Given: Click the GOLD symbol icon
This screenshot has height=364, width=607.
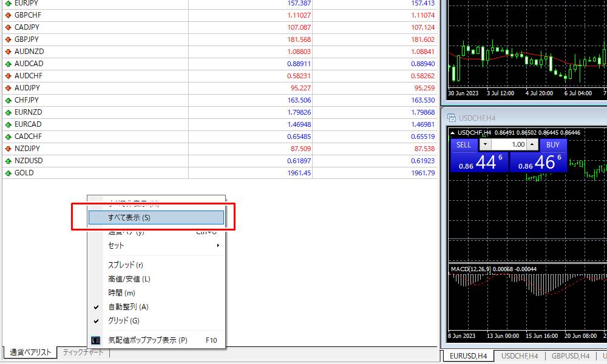Looking at the screenshot, I should [x=8, y=173].
